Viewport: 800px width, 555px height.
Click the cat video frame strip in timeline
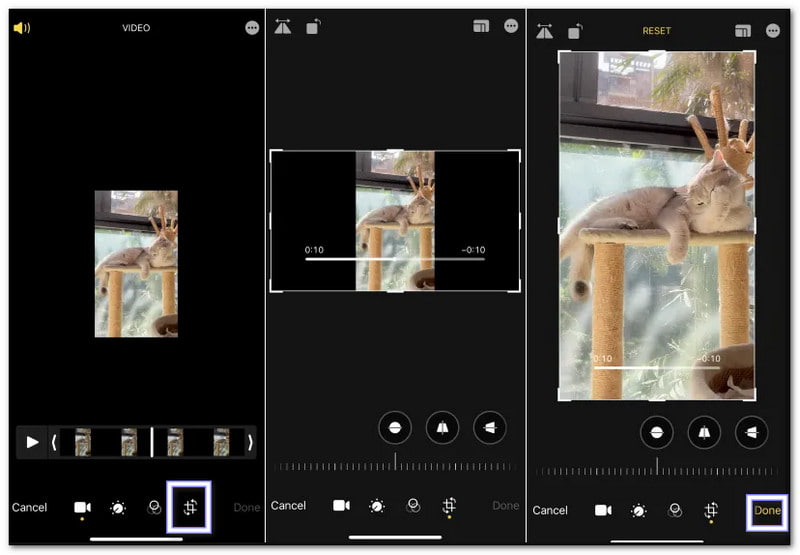pos(150,442)
